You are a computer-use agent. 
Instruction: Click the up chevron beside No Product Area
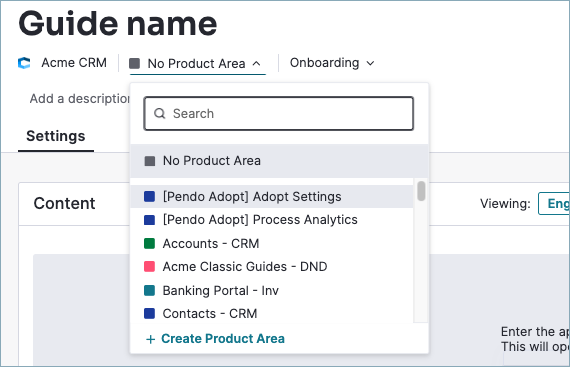click(x=256, y=63)
